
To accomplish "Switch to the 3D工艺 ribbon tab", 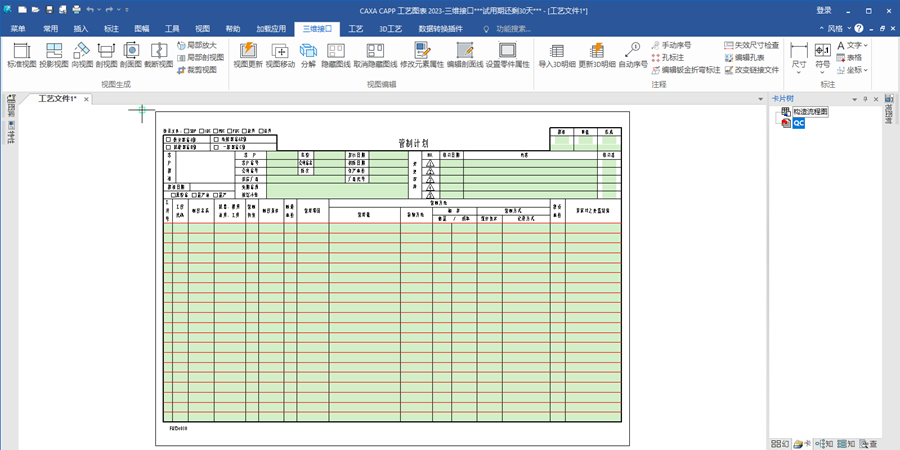I will point(390,29).
